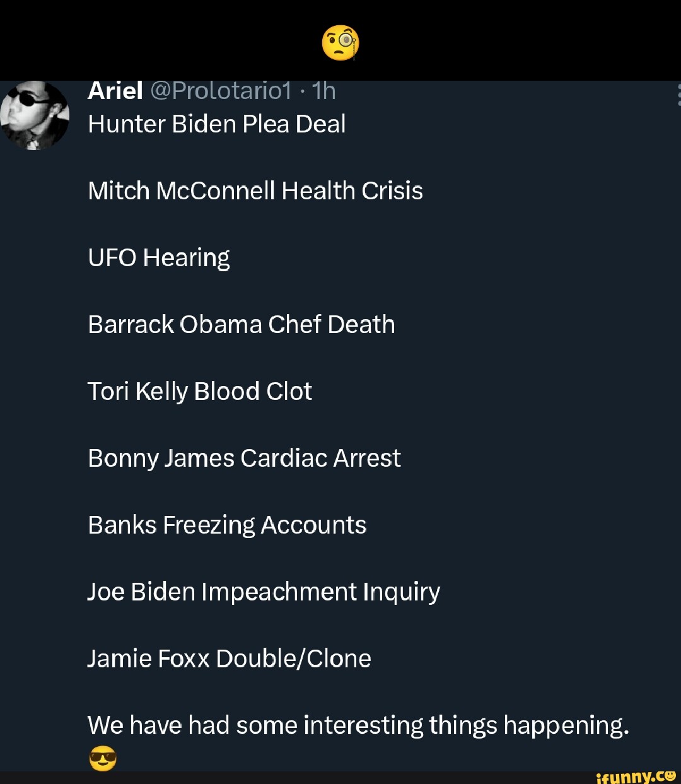Screen dimensions: 681x784
Task: Open the tweet timestamp 1h
Action: point(323,90)
